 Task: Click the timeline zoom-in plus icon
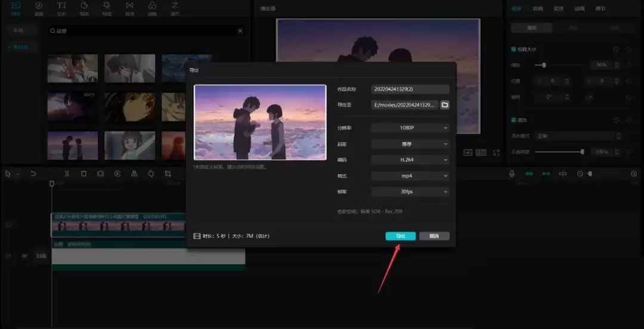[634, 174]
